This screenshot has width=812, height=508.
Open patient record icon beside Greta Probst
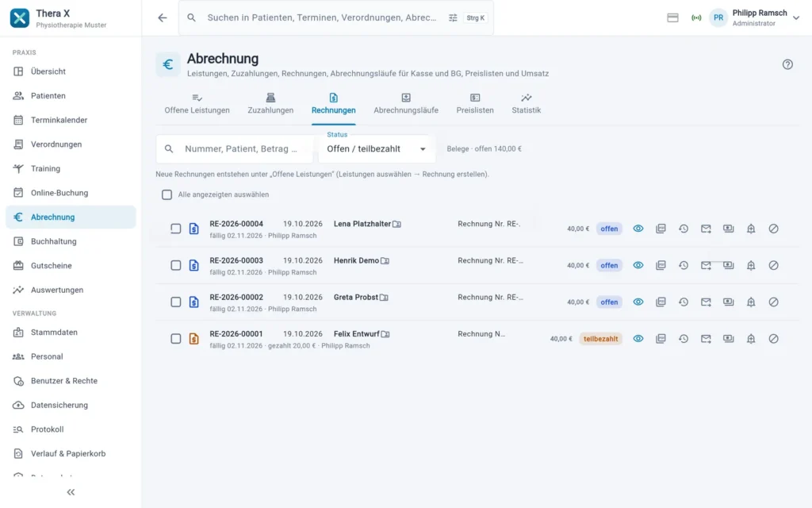tap(384, 298)
